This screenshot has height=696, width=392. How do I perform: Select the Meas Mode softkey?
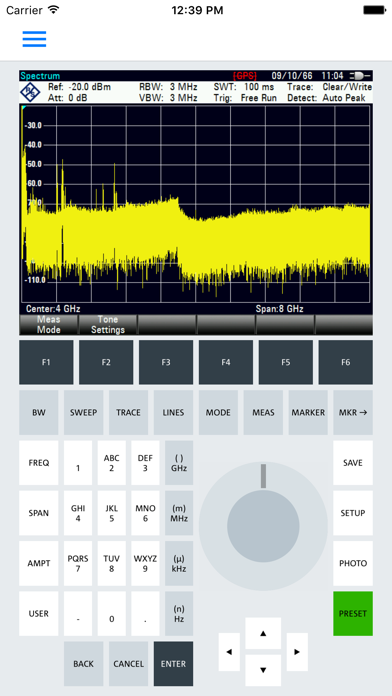tap(48, 324)
